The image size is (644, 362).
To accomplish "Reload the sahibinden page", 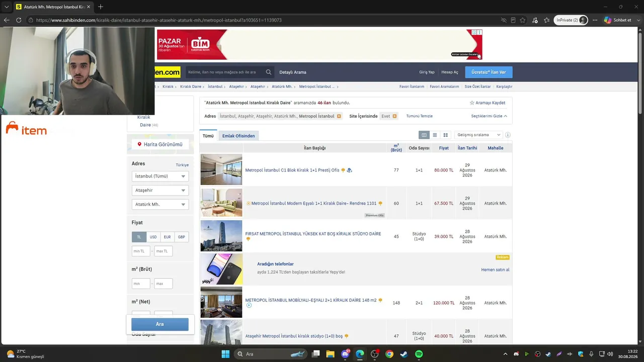I will (19, 20).
